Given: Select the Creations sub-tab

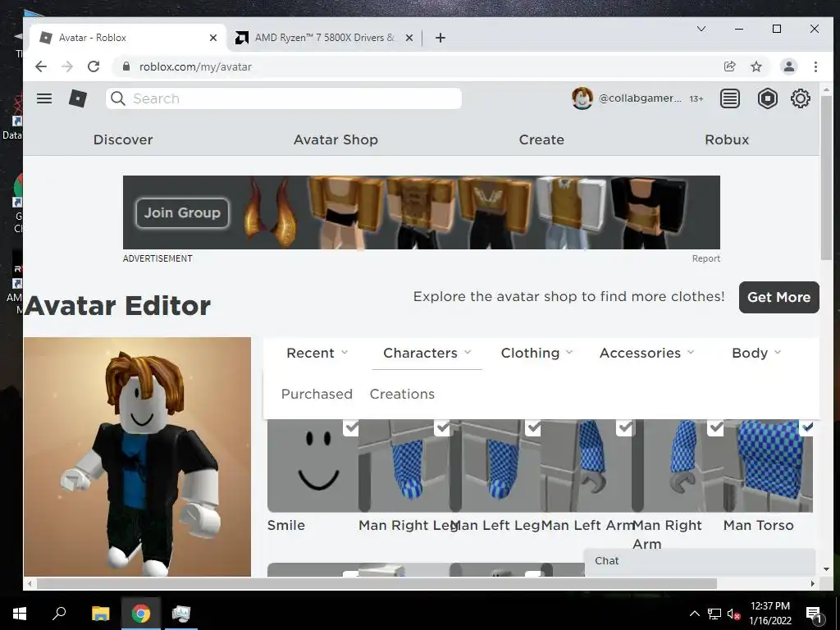Looking at the screenshot, I should click(x=402, y=394).
